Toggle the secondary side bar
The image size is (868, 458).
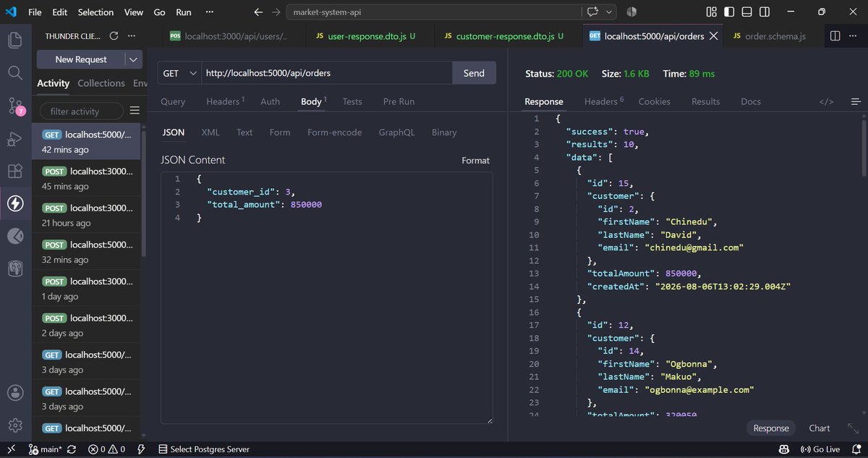(766, 12)
